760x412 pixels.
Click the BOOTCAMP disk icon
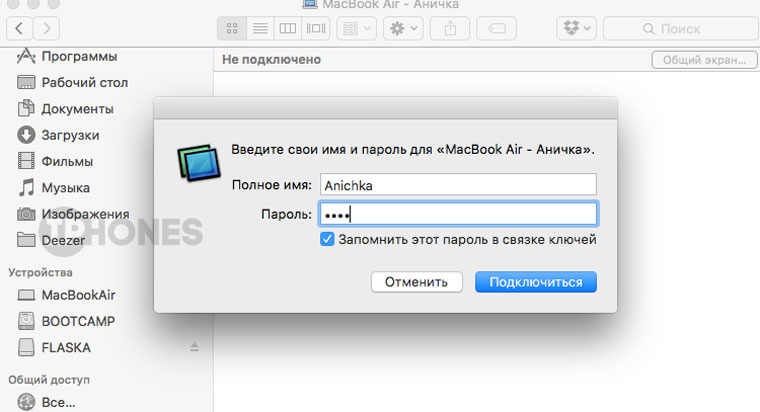tap(26, 321)
